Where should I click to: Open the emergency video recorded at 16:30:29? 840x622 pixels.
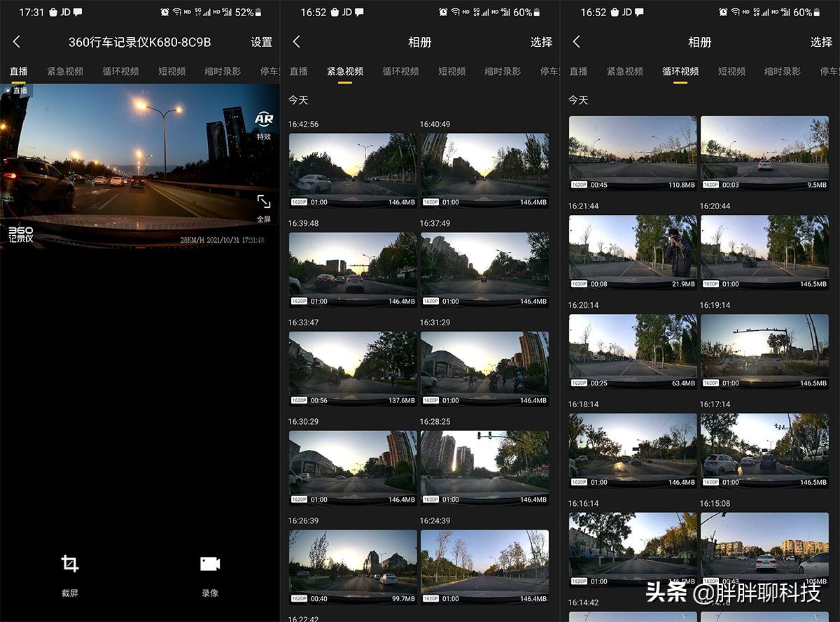click(x=353, y=468)
